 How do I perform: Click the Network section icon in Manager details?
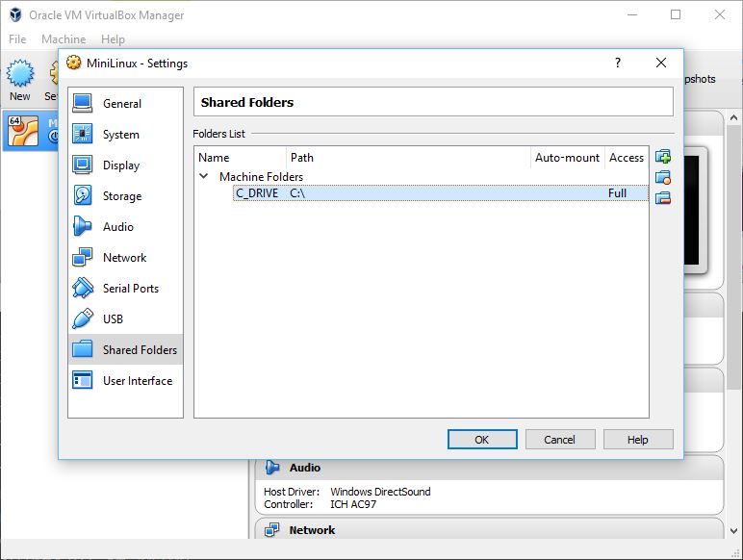point(272,529)
